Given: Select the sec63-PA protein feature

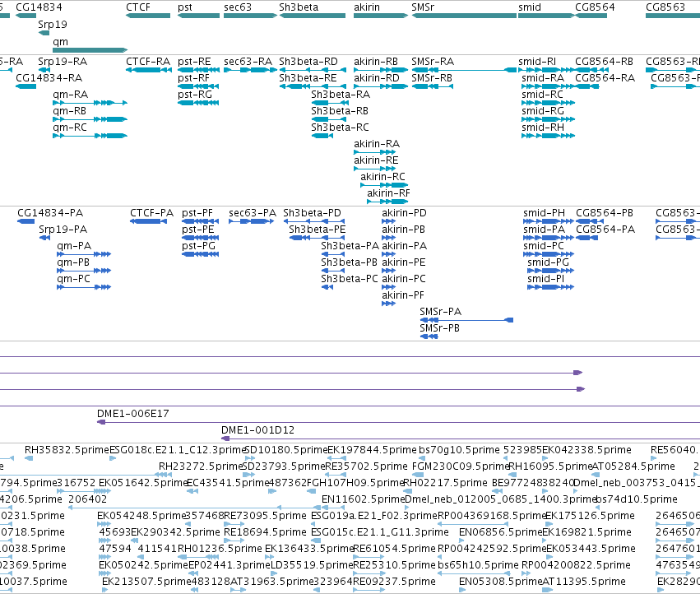Looking at the screenshot, I should tap(252, 221).
